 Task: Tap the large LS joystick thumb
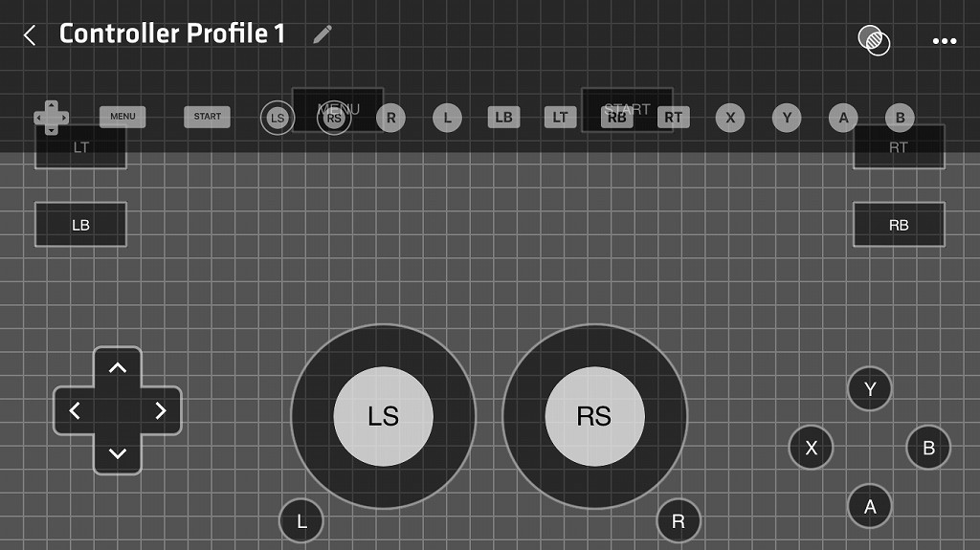pos(383,416)
